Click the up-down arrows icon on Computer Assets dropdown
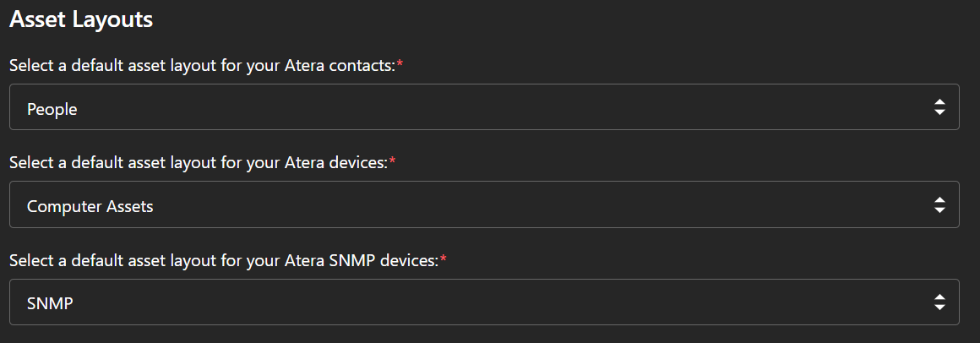Image resolution: width=980 pixels, height=343 pixels. (939, 204)
